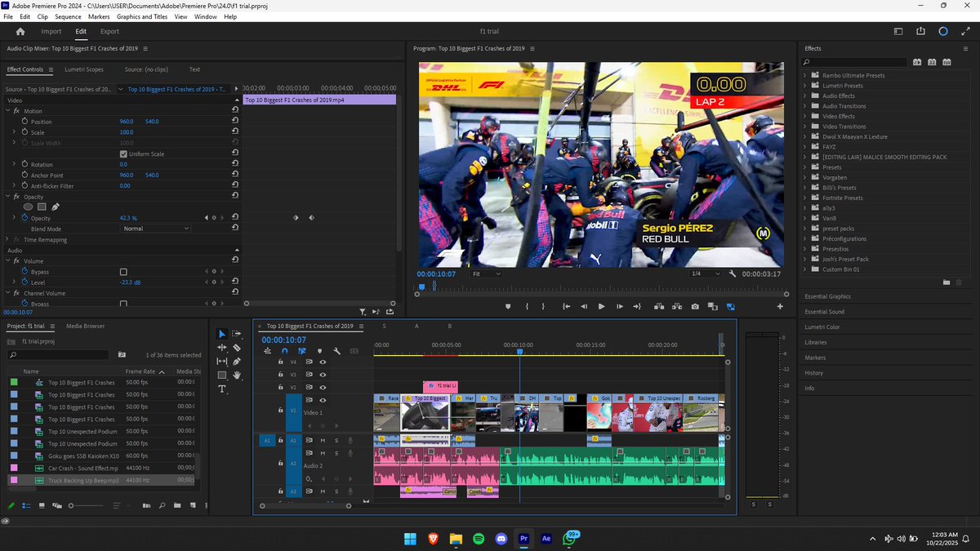Image resolution: width=980 pixels, height=551 pixels.
Task: Expand Lumetri Presets folder
Action: (804, 86)
